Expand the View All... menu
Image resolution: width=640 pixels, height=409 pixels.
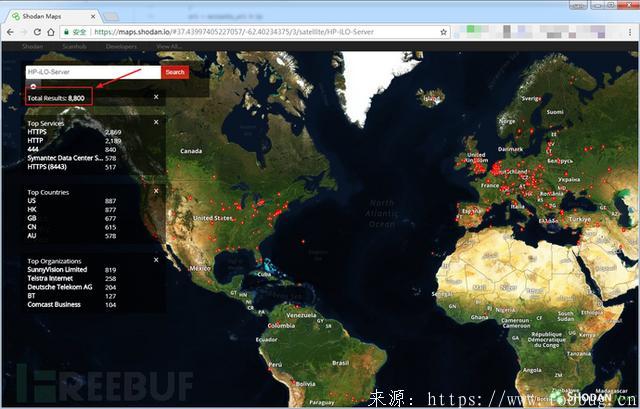click(x=168, y=46)
